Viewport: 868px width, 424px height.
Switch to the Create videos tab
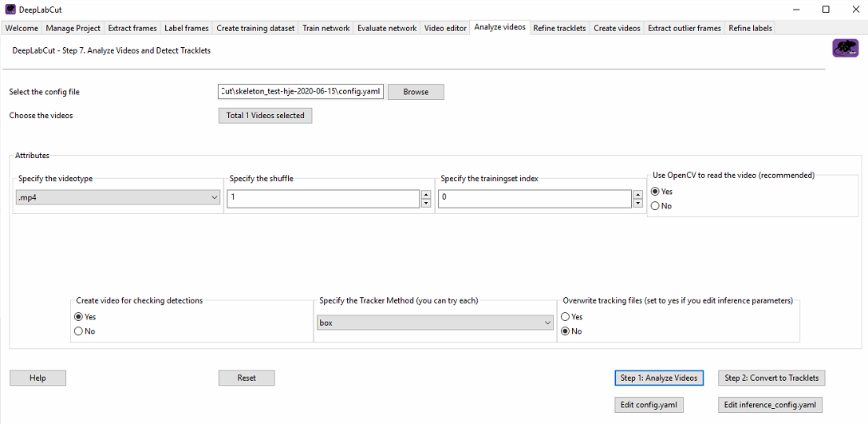617,28
